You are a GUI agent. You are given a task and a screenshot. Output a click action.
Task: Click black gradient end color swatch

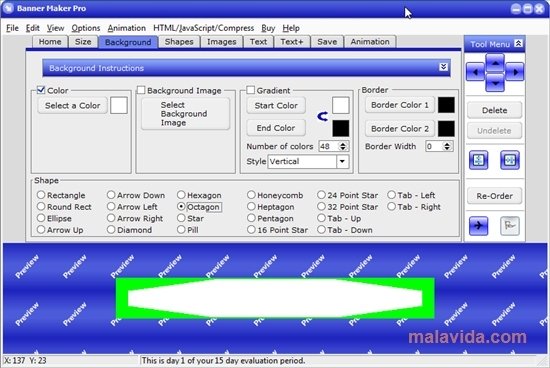[x=341, y=128]
